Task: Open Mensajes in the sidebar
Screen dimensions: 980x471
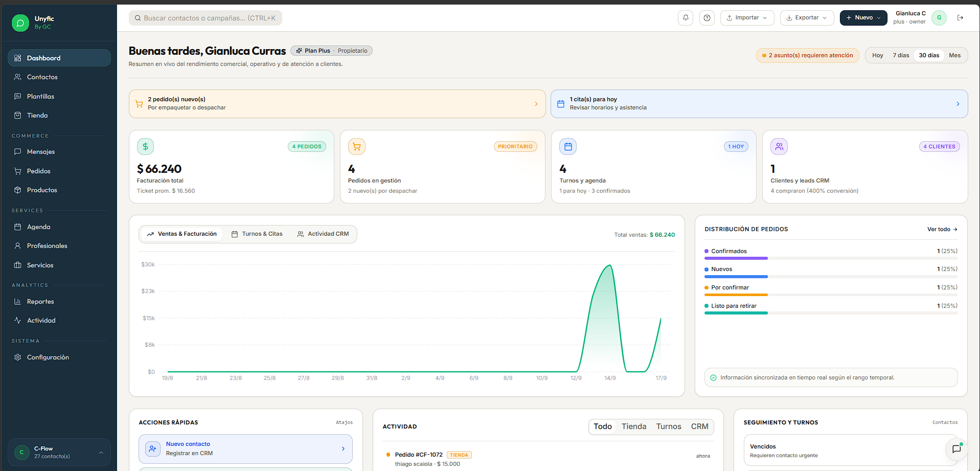Action: tap(59, 152)
